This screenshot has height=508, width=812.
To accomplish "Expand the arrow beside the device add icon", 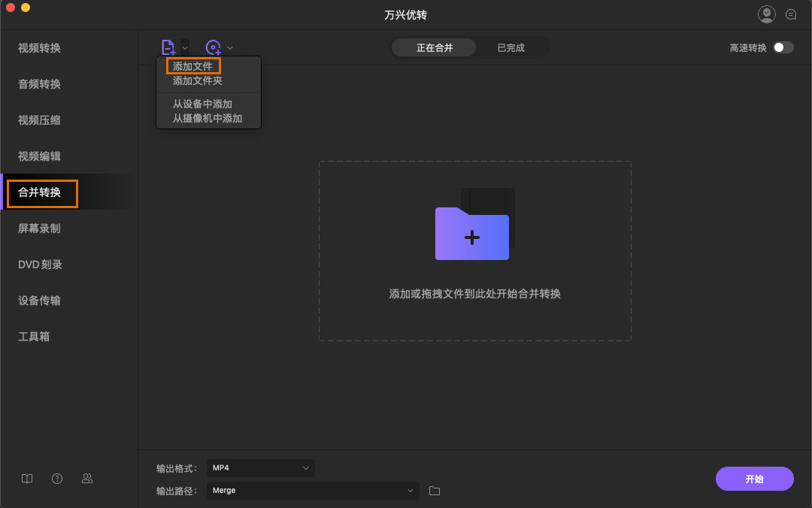I will 230,47.
